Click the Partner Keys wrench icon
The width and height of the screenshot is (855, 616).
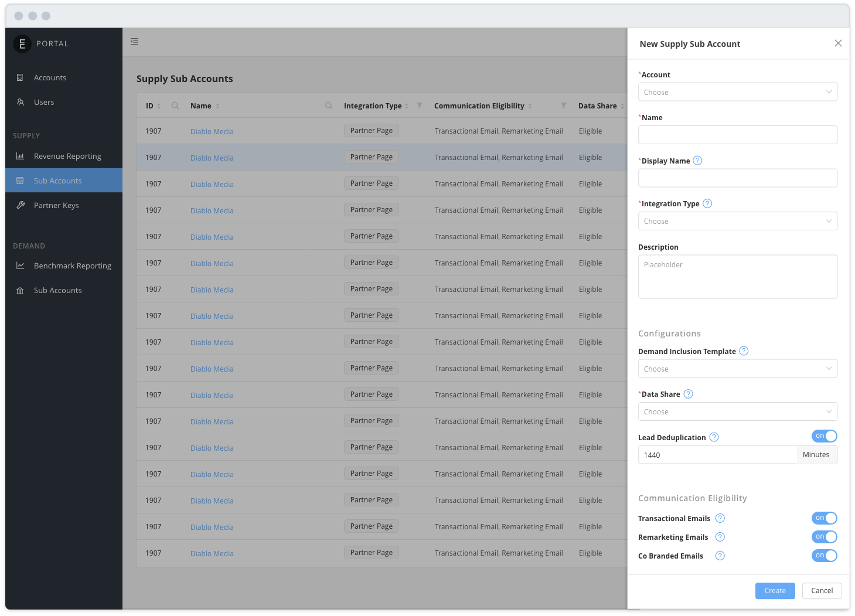tap(20, 205)
